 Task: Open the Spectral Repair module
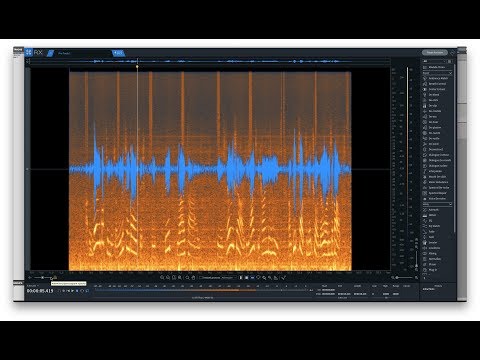(x=437, y=193)
